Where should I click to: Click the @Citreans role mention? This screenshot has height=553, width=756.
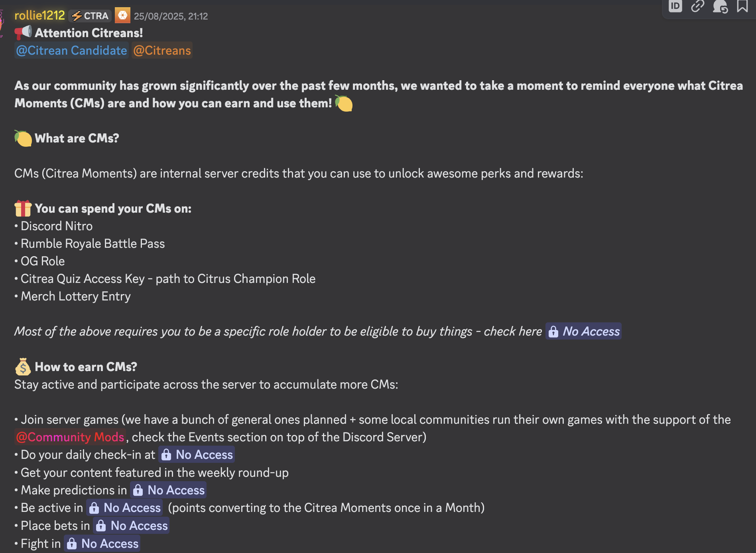tap(162, 51)
